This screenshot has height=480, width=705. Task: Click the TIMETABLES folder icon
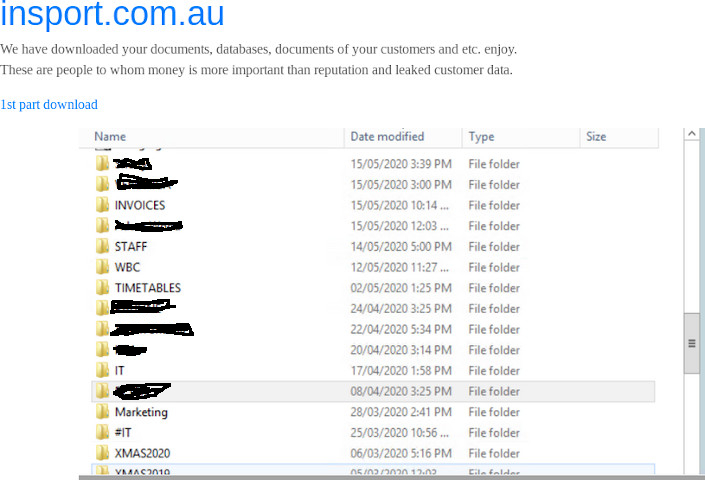[102, 288]
